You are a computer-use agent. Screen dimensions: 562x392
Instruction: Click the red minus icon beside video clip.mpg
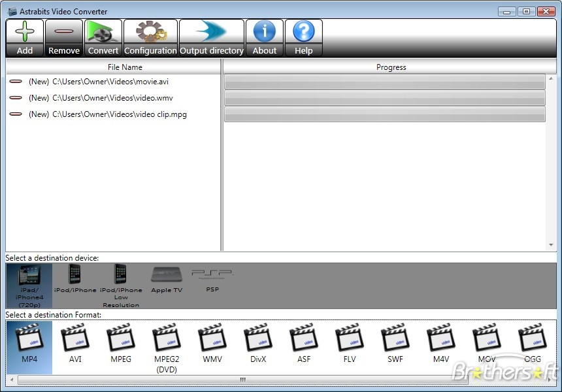pos(16,114)
